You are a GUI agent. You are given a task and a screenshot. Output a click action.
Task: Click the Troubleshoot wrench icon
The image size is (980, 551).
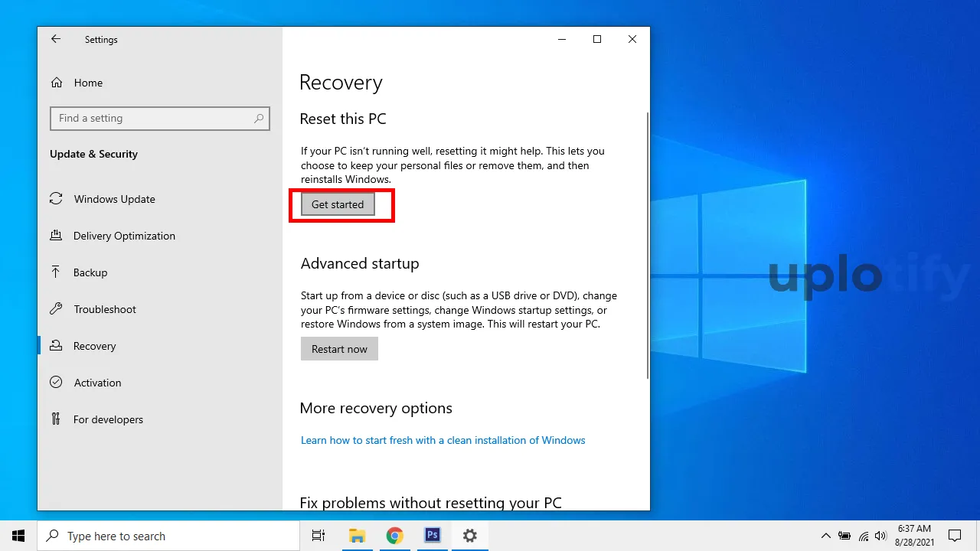point(56,309)
